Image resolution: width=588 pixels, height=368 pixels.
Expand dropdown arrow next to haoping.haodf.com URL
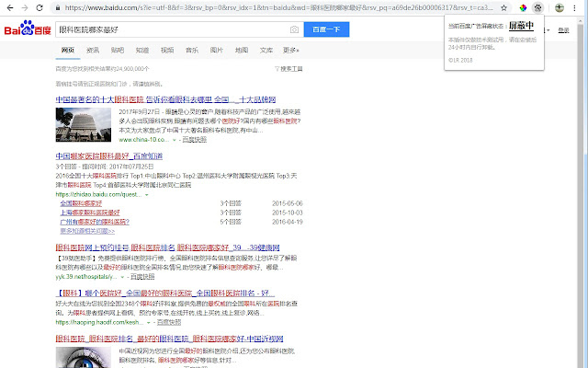pyautogui.click(x=149, y=322)
